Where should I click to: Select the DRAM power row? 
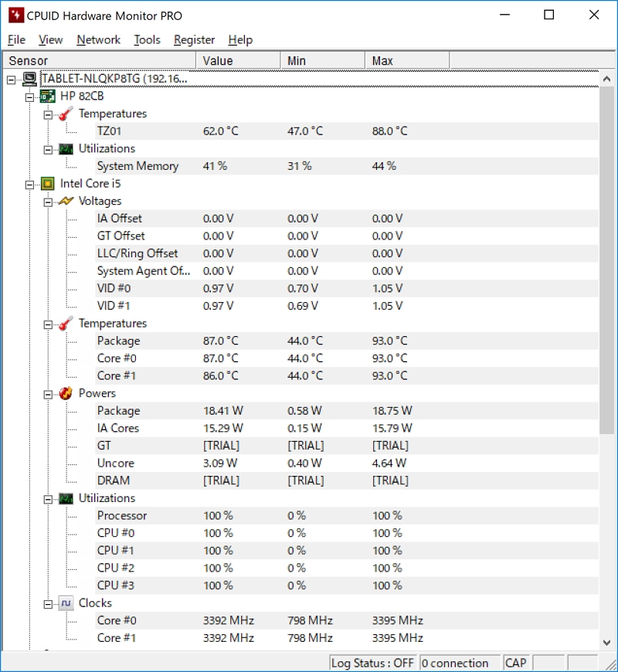pyautogui.click(x=347, y=480)
